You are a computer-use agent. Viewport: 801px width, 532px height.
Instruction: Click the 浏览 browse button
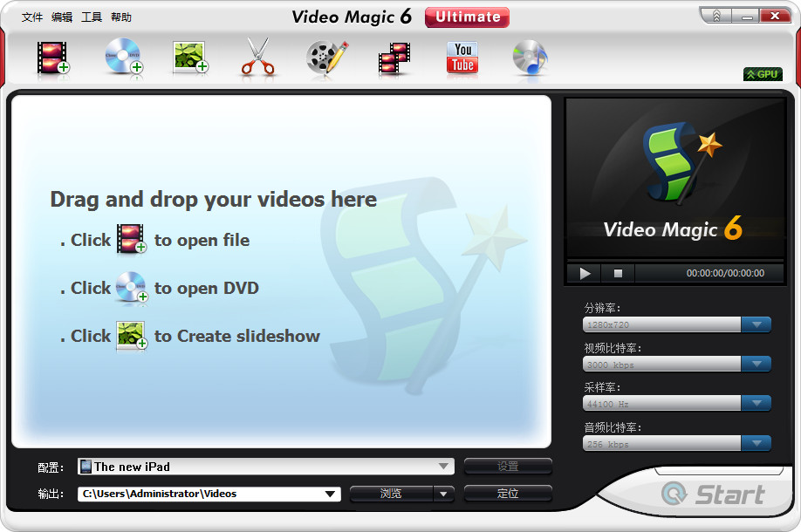[391, 494]
